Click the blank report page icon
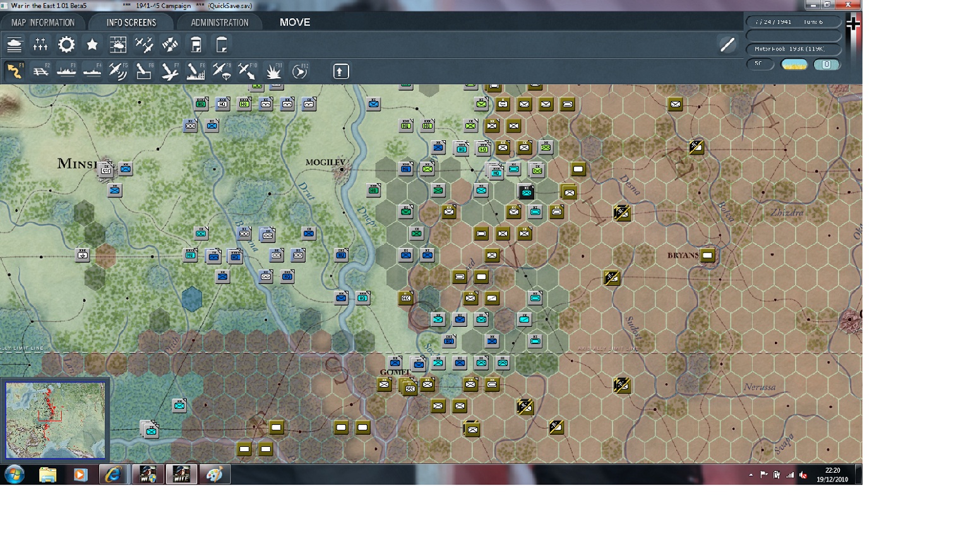The width and height of the screenshot is (980, 551). [222, 45]
